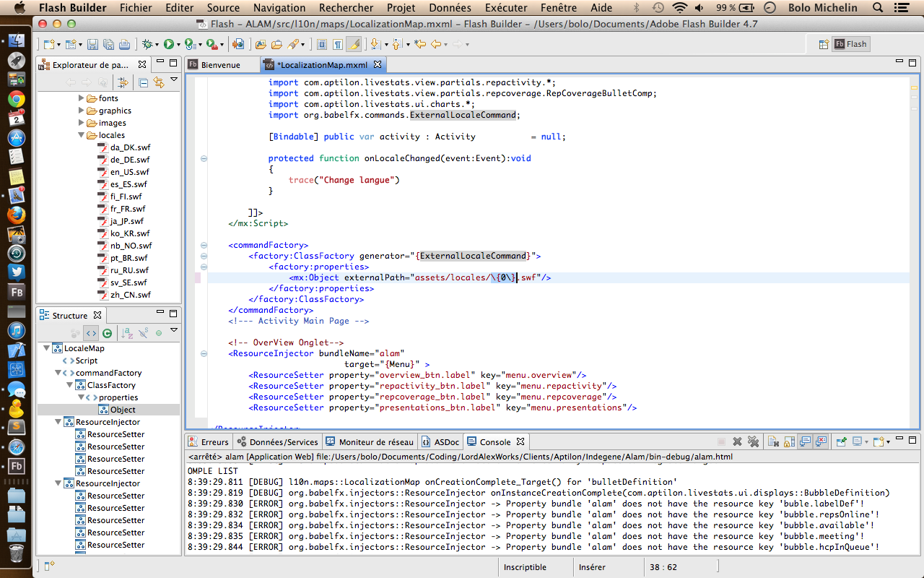This screenshot has width=924, height=578.
Task: Toggle Scroll Lock in Console
Action: [788, 441]
